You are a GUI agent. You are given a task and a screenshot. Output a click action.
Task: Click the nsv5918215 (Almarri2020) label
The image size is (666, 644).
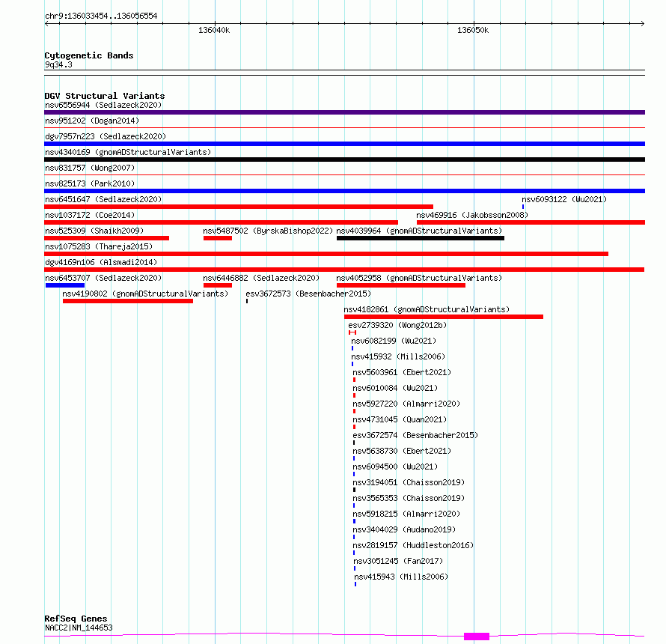406,514
